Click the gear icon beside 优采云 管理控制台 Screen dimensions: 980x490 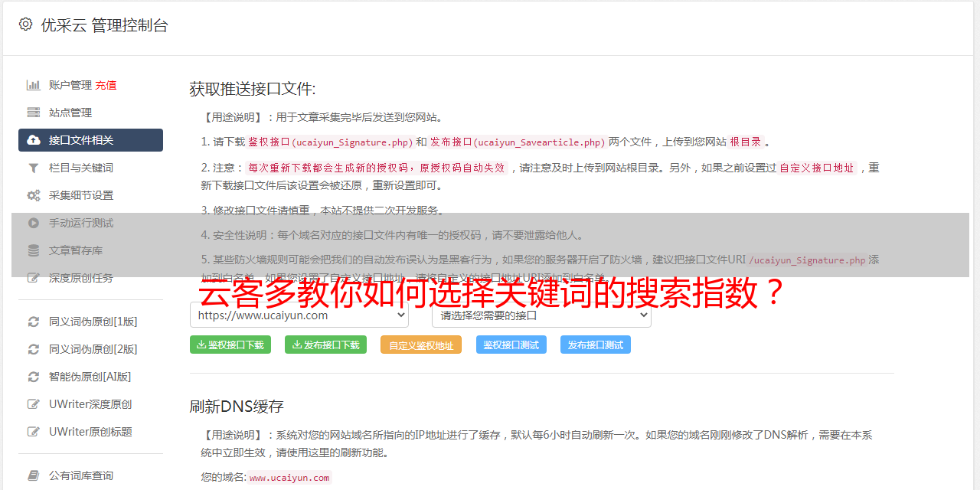[x=26, y=24]
